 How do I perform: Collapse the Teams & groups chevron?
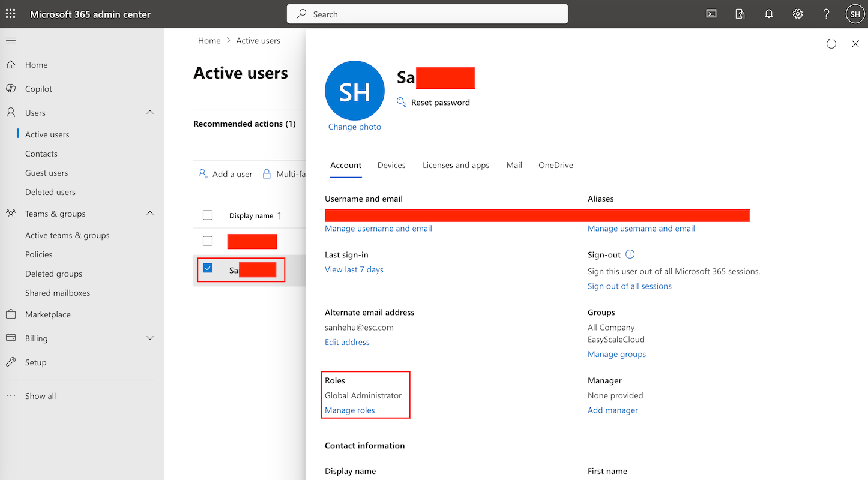pos(150,213)
